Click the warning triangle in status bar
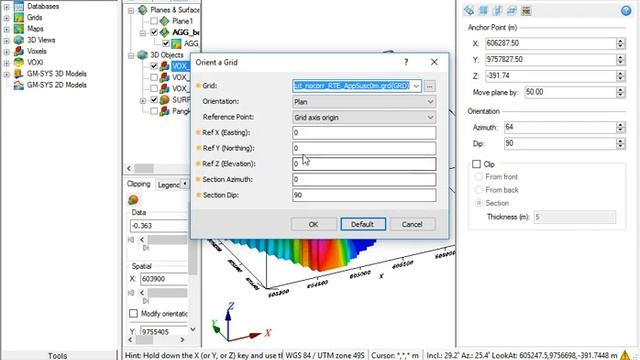 click(625, 355)
